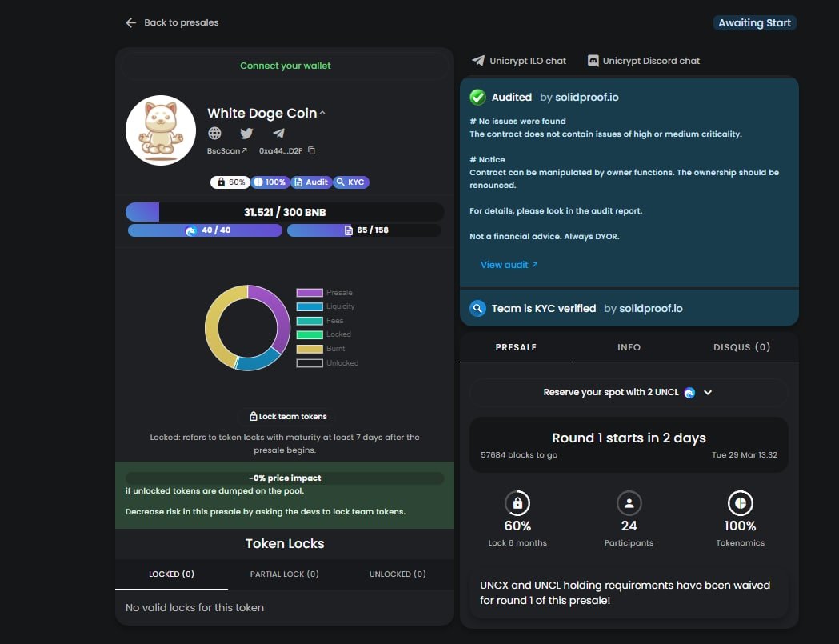Click the Token Locks heading
This screenshot has height=644, width=839.
[x=285, y=543]
